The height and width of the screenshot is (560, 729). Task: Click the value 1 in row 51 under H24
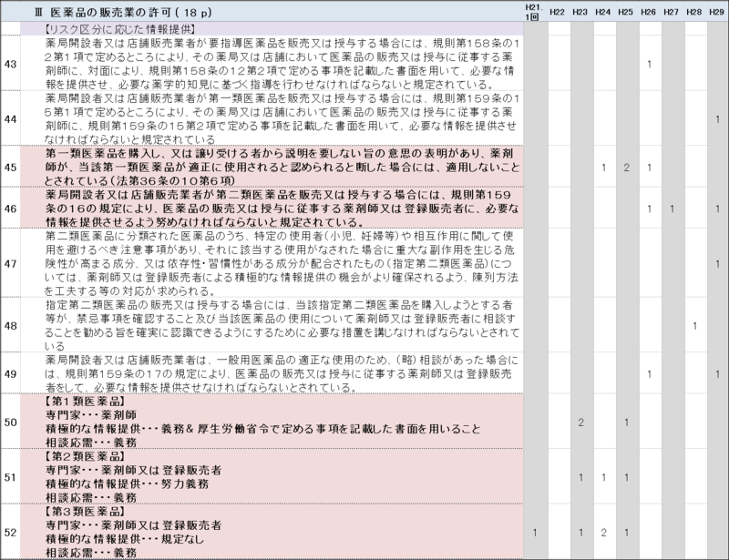(603, 477)
